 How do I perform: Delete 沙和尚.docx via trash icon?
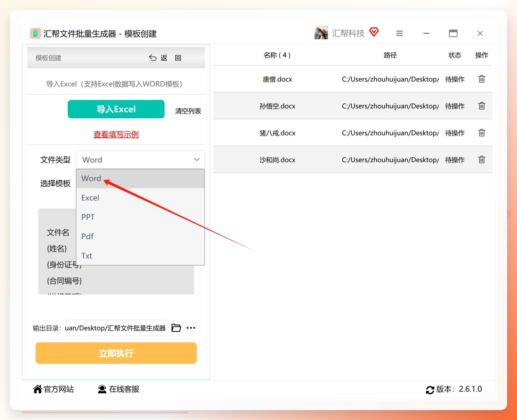(482, 160)
